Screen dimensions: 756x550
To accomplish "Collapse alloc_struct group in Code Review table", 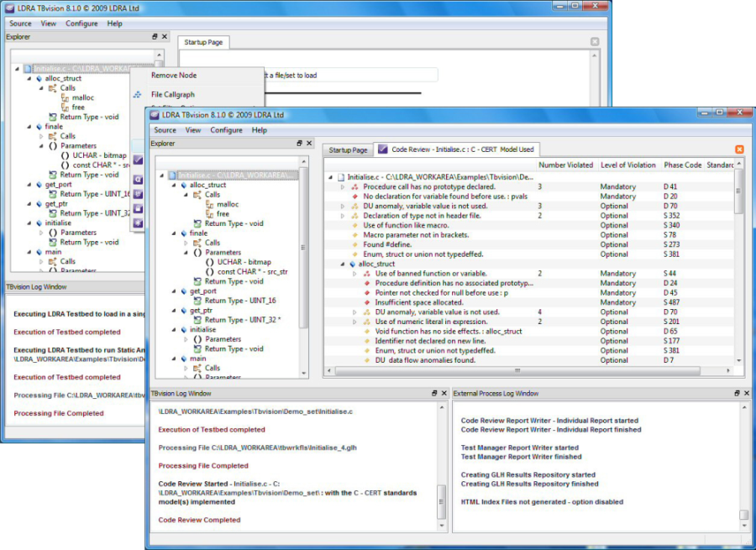I will (343, 265).
